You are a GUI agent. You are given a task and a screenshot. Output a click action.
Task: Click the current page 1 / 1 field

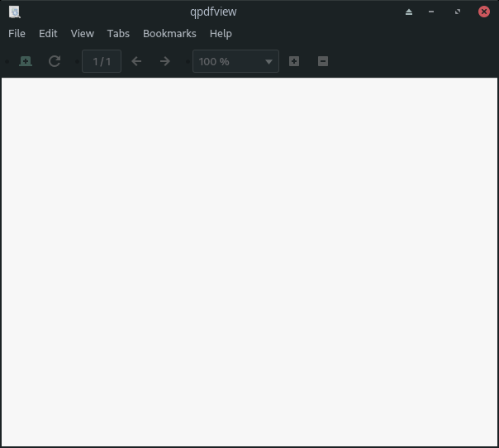[102, 61]
